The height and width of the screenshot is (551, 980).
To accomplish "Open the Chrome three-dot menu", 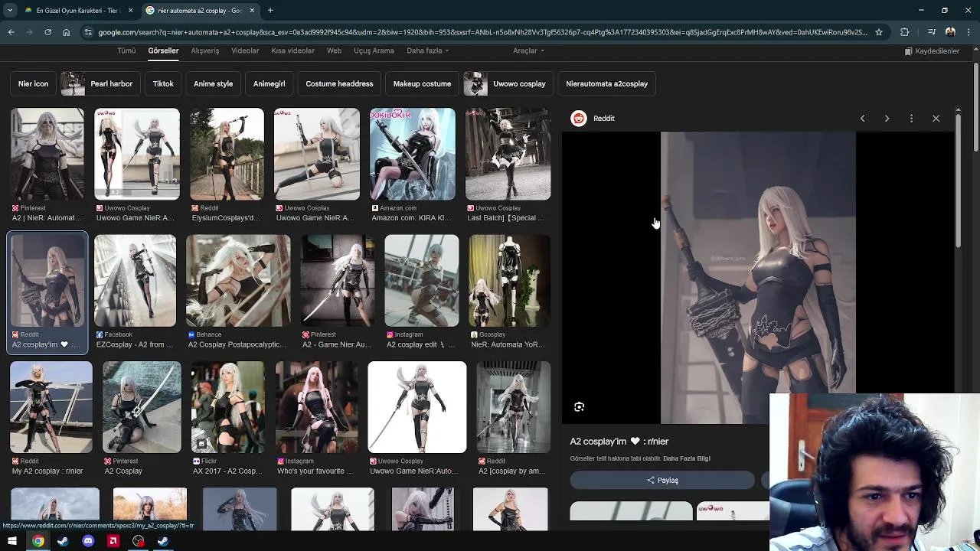I will 969,32.
